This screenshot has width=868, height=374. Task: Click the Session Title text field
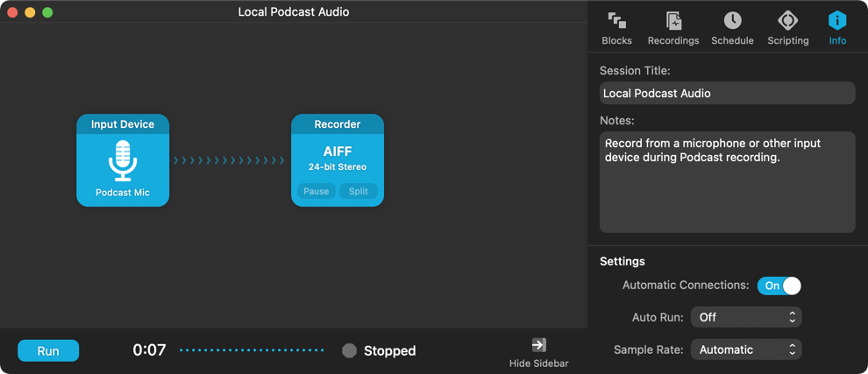click(728, 93)
